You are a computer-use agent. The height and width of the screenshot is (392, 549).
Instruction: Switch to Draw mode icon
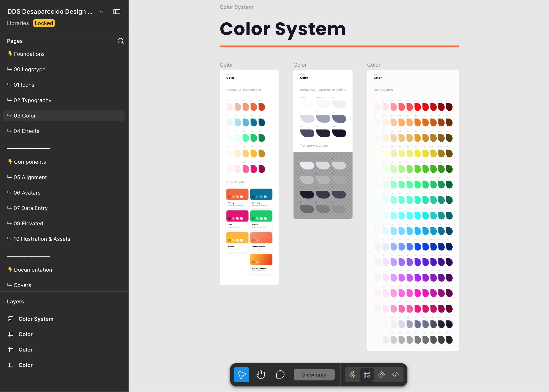(352, 375)
